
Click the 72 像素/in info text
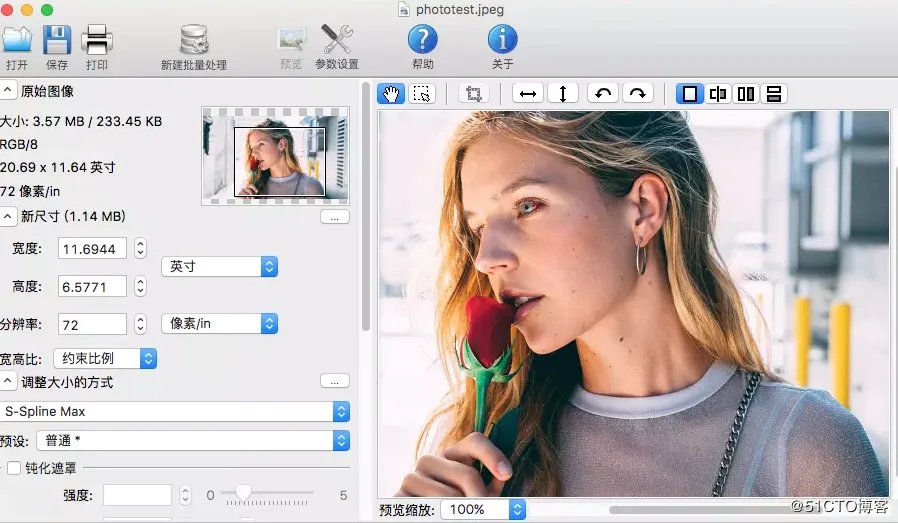(x=30, y=191)
